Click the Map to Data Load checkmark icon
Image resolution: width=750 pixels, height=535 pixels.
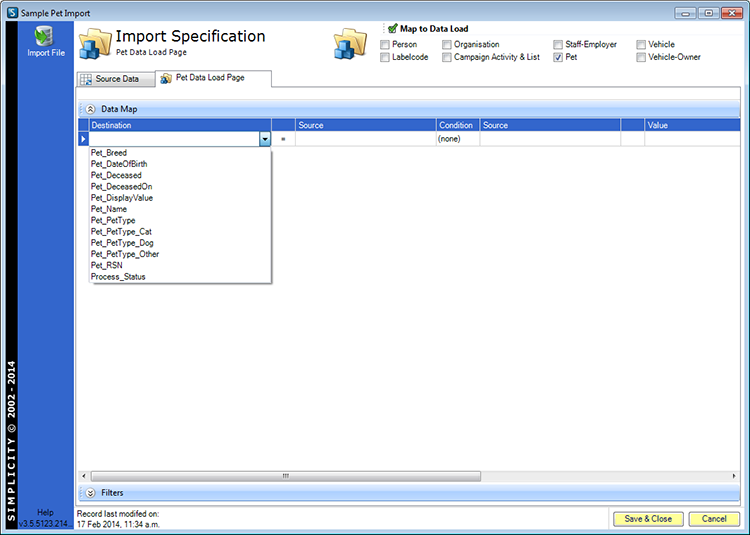[x=393, y=29]
